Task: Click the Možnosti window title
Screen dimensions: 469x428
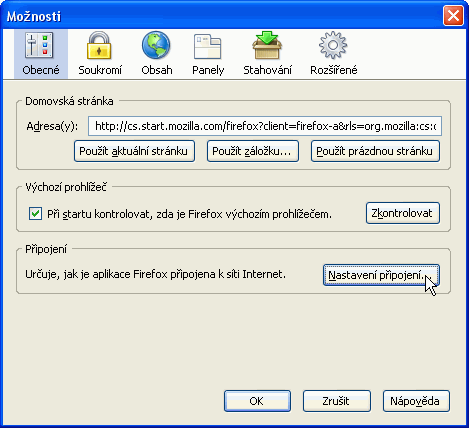Action: 34,16
